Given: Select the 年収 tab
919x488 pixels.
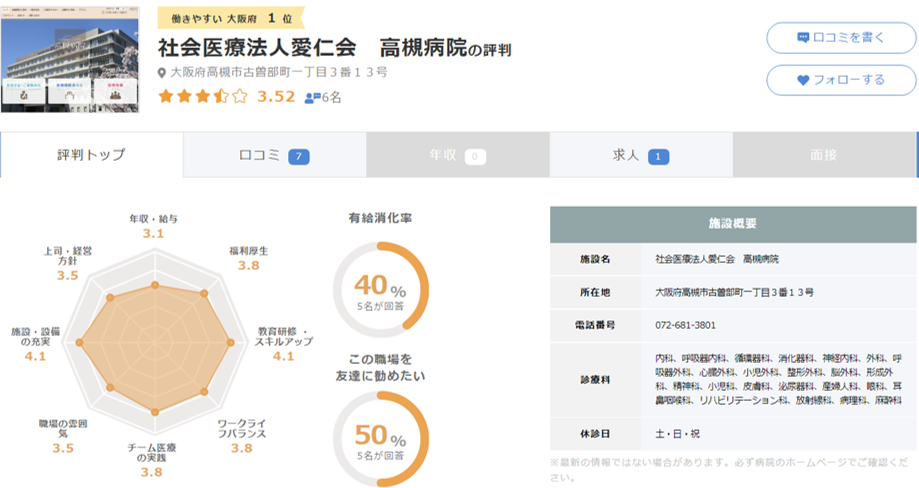Looking at the screenshot, I should tap(458, 155).
